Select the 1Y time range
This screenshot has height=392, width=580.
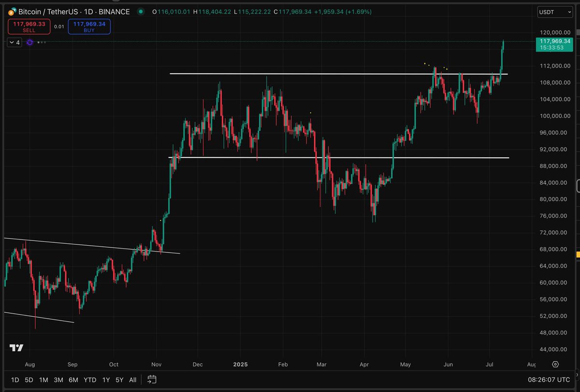click(105, 380)
